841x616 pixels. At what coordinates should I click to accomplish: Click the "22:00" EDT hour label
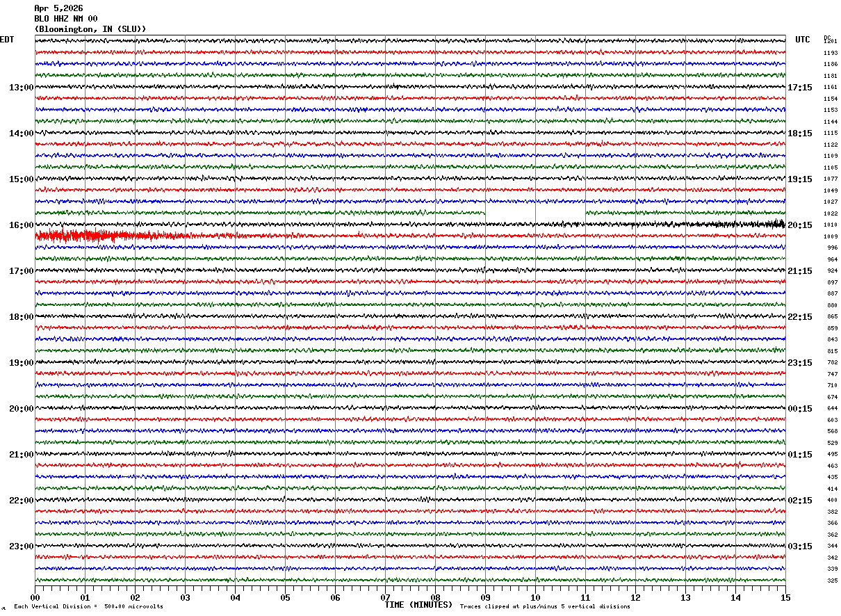21,501
